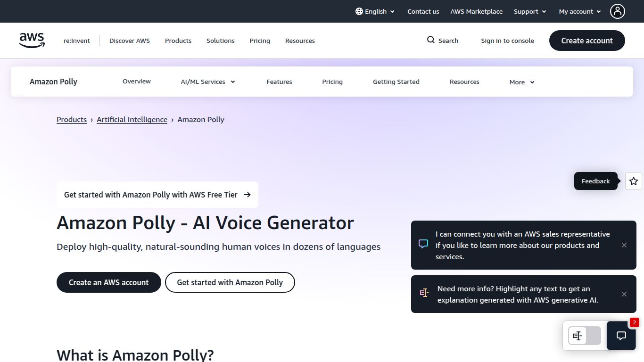
Task: Open the Artificial Intelligence breadcrumb link
Action: click(132, 119)
